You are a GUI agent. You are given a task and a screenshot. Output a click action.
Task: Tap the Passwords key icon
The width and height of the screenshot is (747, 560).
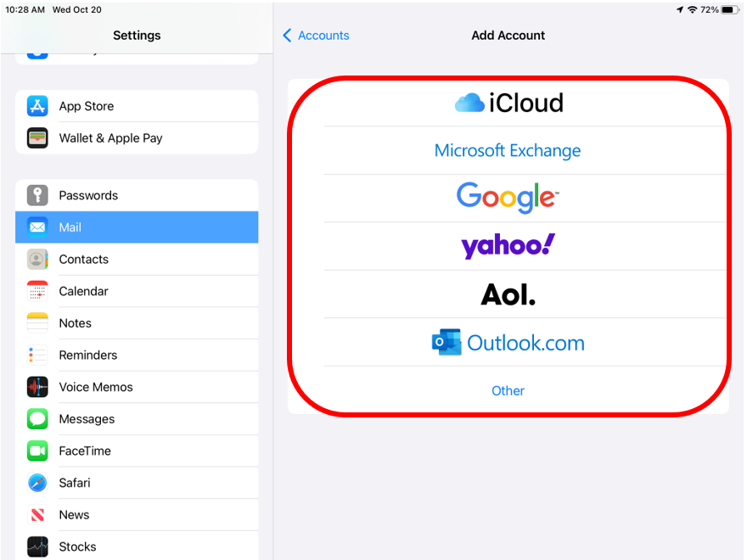click(x=37, y=195)
